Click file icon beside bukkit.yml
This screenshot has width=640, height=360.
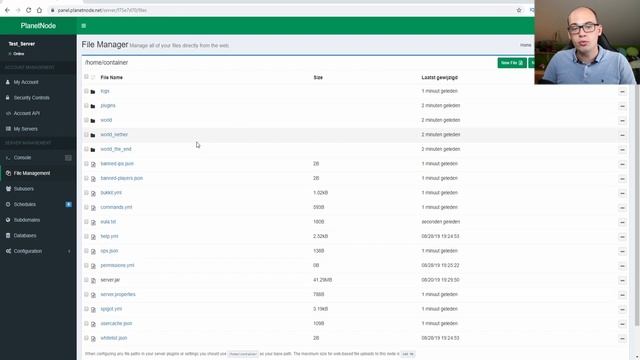pos(93,193)
